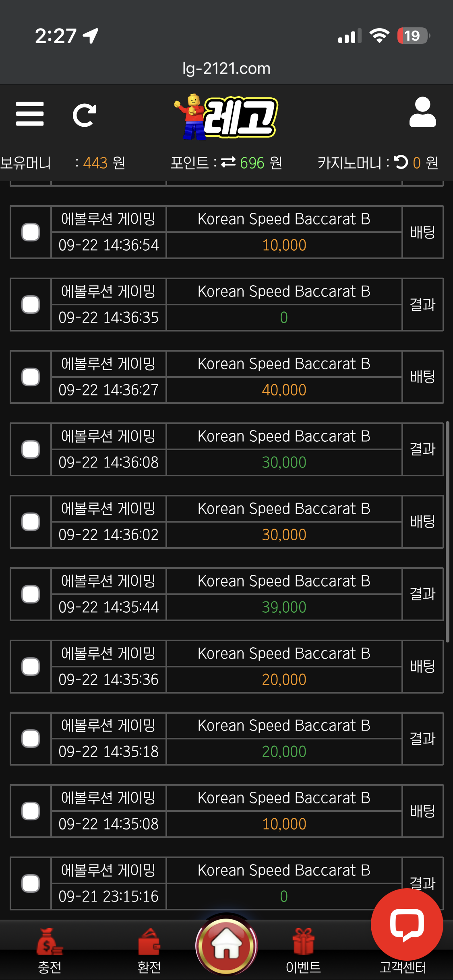Tap the page refresh icon
The image size is (453, 980).
coord(85,115)
